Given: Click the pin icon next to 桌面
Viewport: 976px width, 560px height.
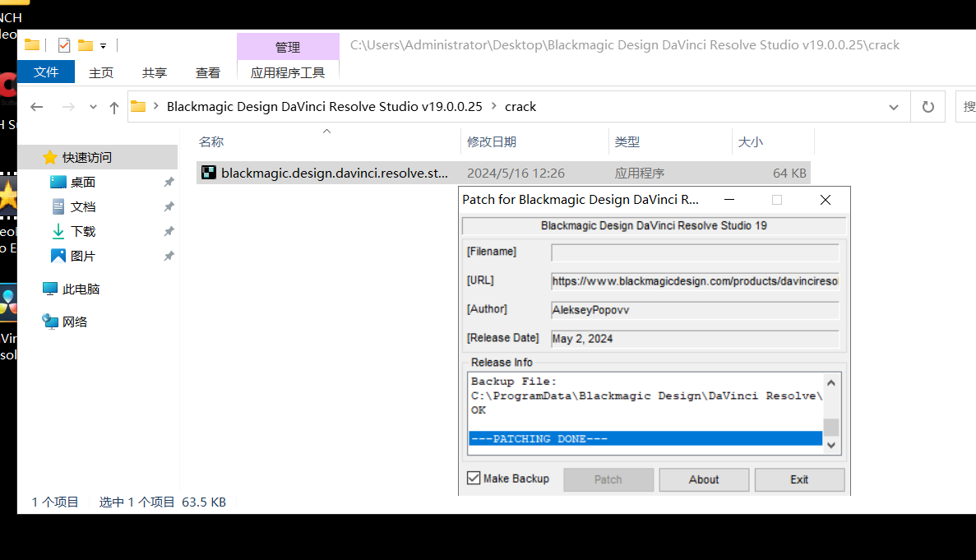Looking at the screenshot, I should click(x=169, y=183).
